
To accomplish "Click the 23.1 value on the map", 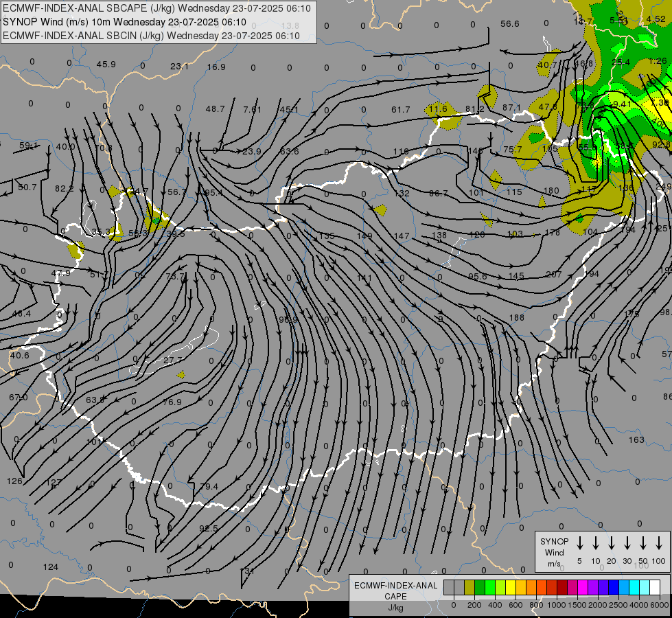I will point(179,67).
